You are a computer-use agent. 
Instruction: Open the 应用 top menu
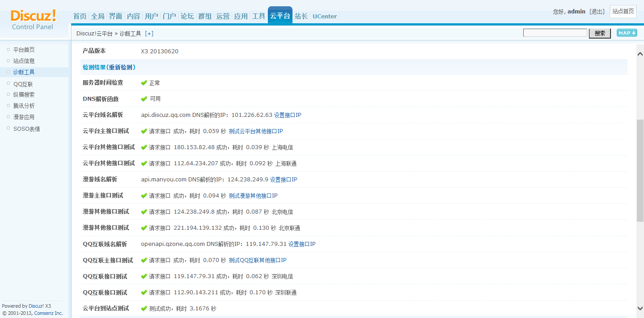tap(241, 16)
